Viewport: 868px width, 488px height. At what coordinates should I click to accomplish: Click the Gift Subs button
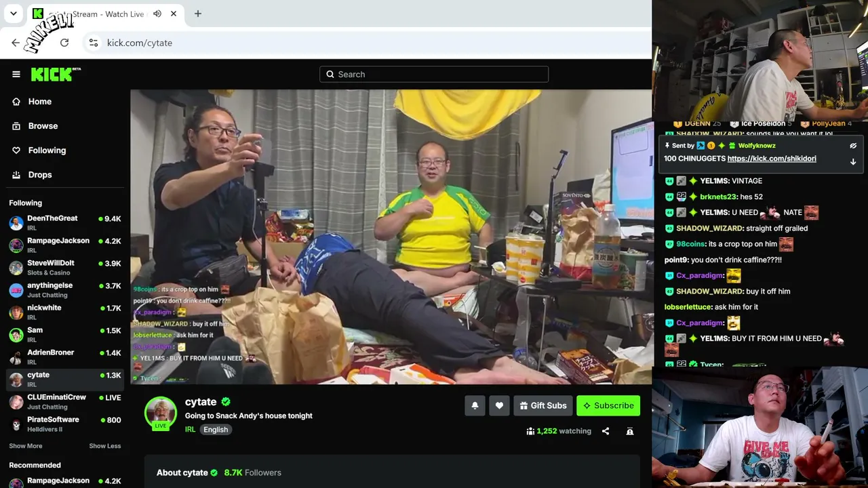[543, 405]
